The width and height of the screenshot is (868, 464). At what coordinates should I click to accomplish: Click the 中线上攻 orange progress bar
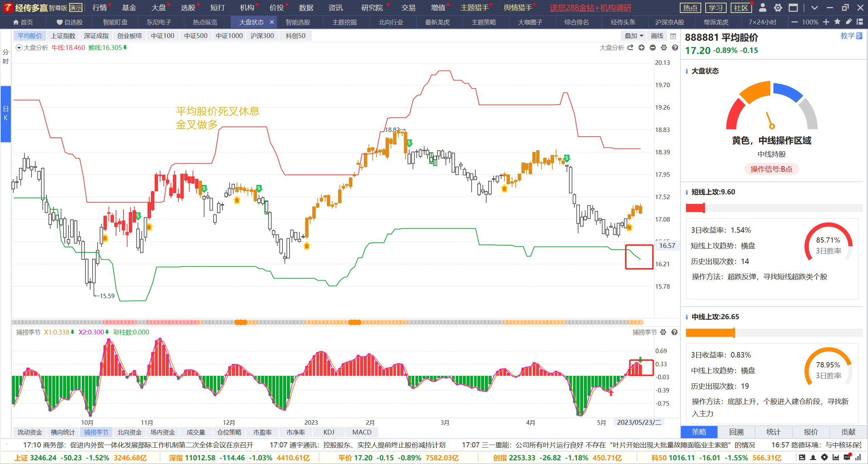click(774, 332)
